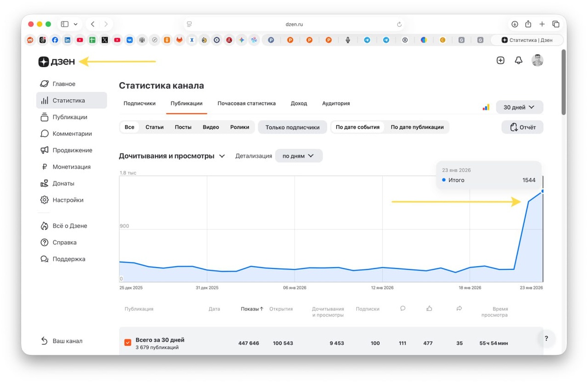The height and width of the screenshot is (383, 588).
Task: Open the microphone pinned tab
Action: pos(348,40)
